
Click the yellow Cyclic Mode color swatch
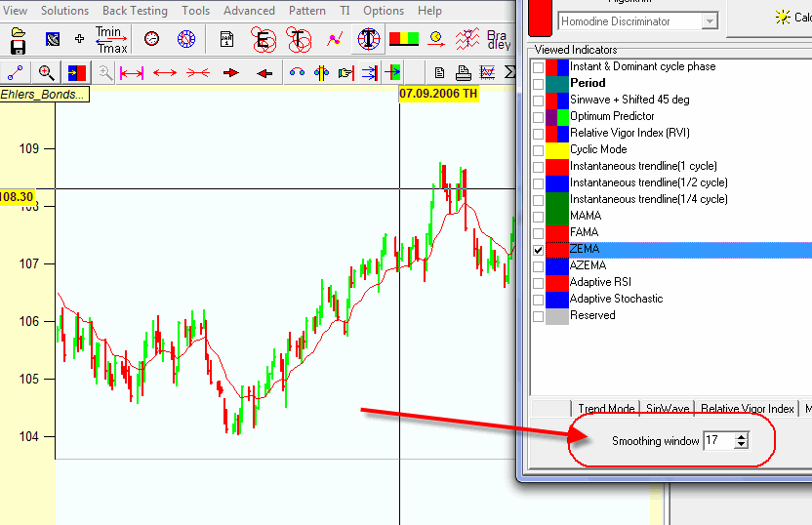pos(557,150)
